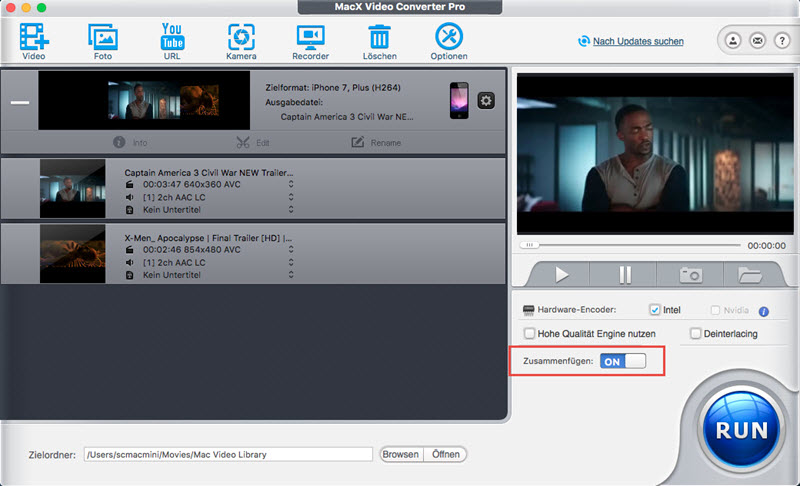Open help with the question mark icon
The width and height of the screenshot is (800, 486).
pyautogui.click(x=782, y=40)
